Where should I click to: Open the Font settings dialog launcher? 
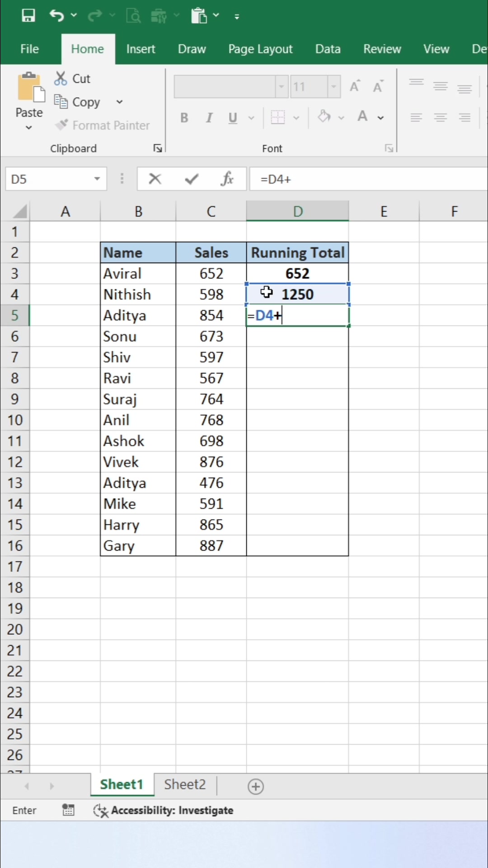[x=389, y=148]
